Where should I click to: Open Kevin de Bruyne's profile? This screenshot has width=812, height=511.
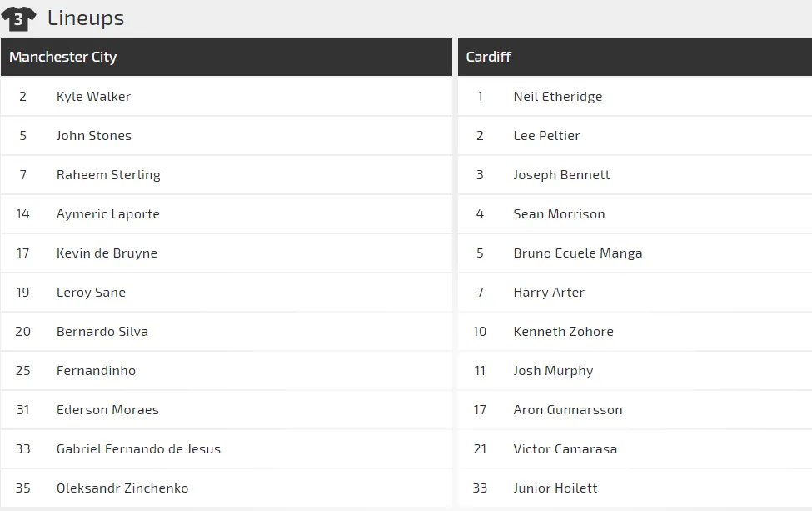(107, 253)
